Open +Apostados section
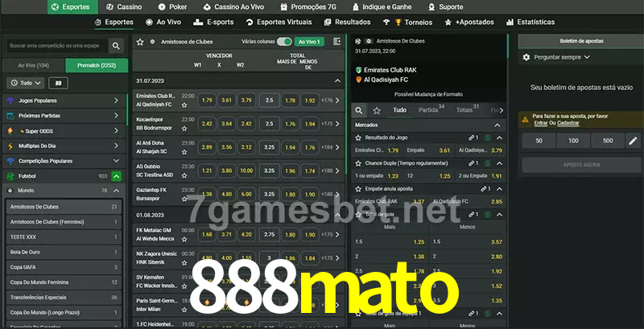This screenshot has height=329, width=644. tap(469, 23)
